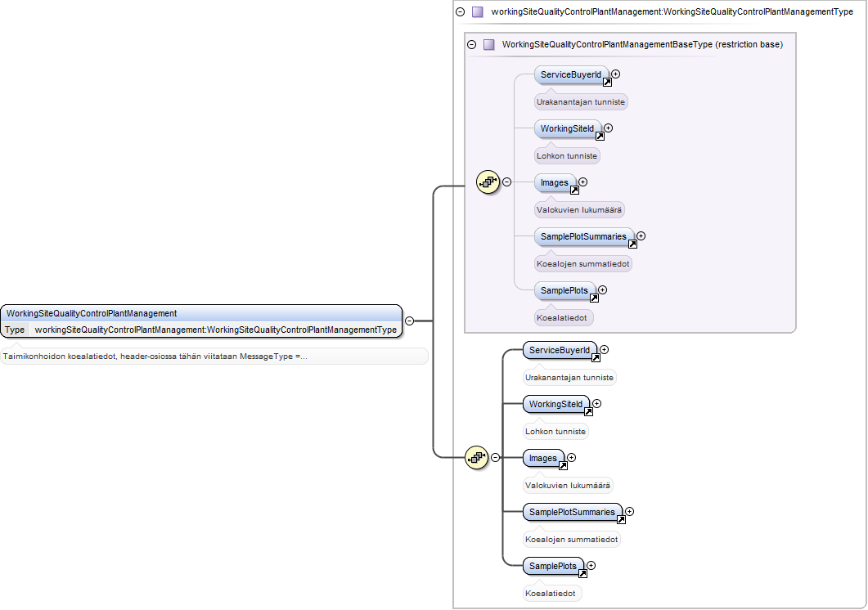Select the lower SamplePlots element node
The width and height of the screenshot is (868, 610).
[554, 567]
